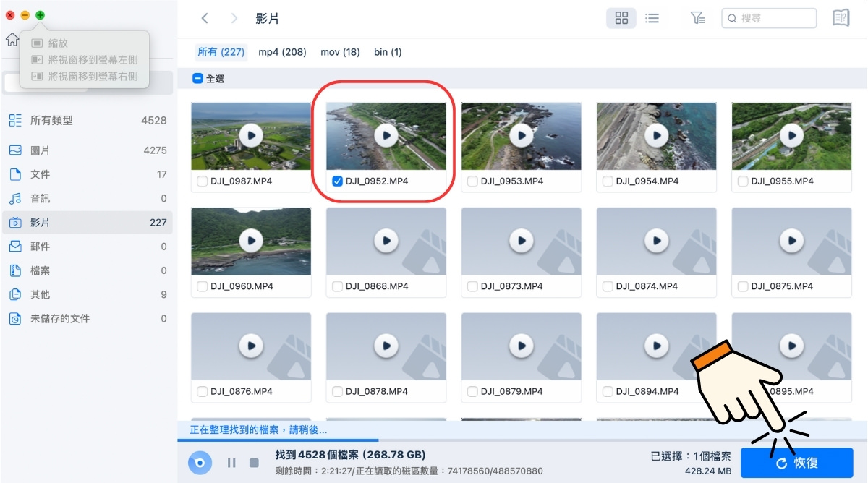Check the DJI_0987.MP4 checkbox
Screen dimensions: 868x483
click(x=203, y=181)
